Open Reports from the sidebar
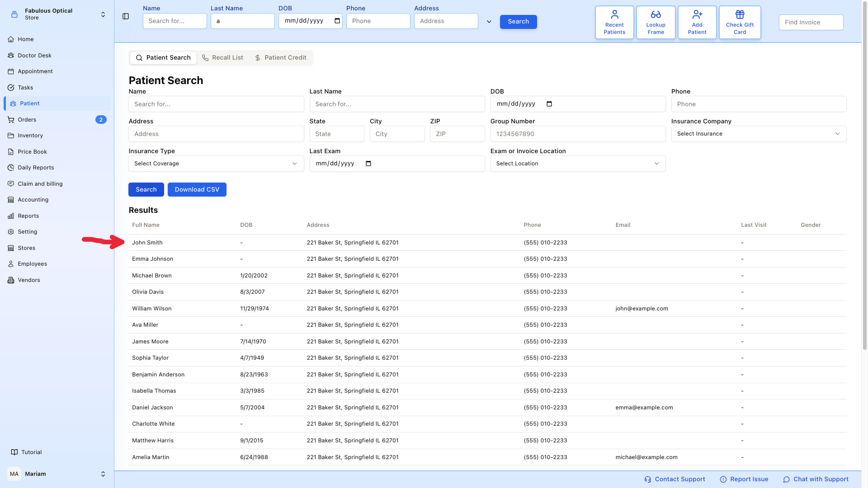Image resolution: width=868 pixels, height=488 pixels. 57,216
